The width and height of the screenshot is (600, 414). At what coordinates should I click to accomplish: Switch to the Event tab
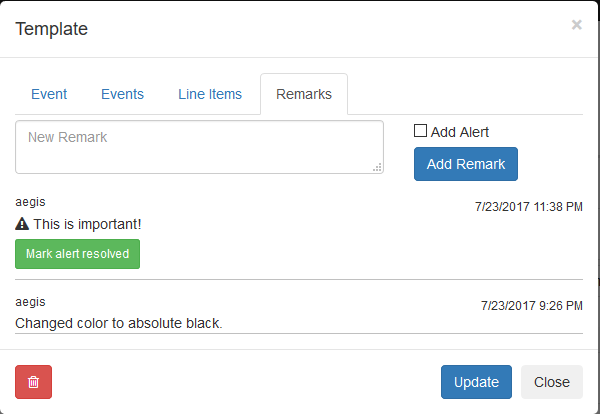click(49, 95)
